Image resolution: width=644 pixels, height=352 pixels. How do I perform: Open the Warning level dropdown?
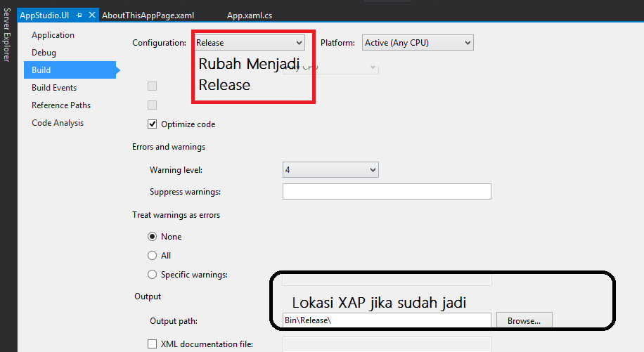[330, 170]
